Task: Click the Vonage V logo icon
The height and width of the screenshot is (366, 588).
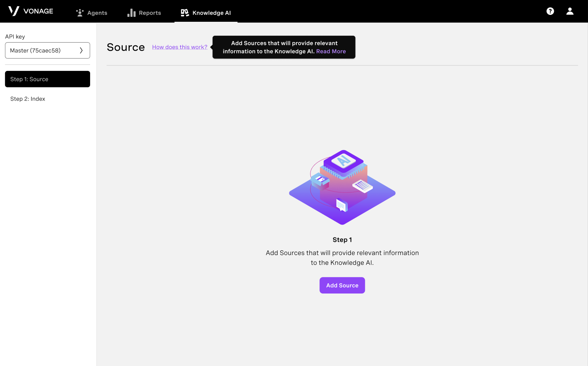Action: click(14, 11)
